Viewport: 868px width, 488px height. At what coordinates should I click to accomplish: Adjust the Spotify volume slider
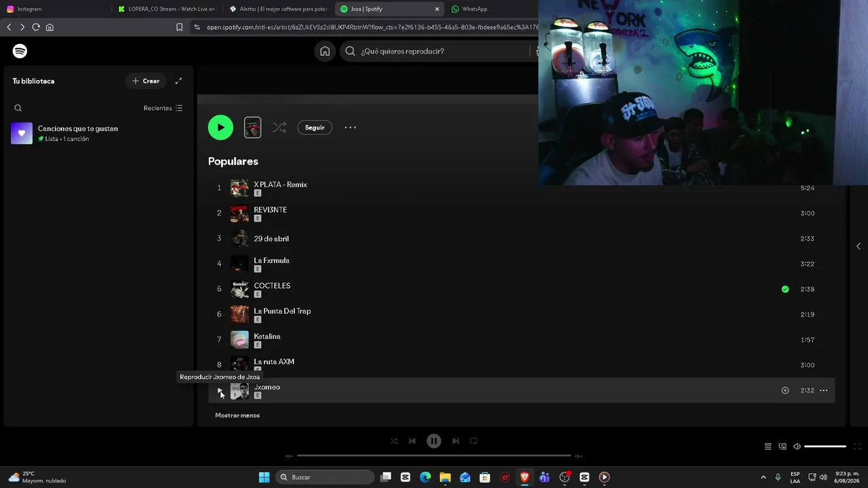825,447
